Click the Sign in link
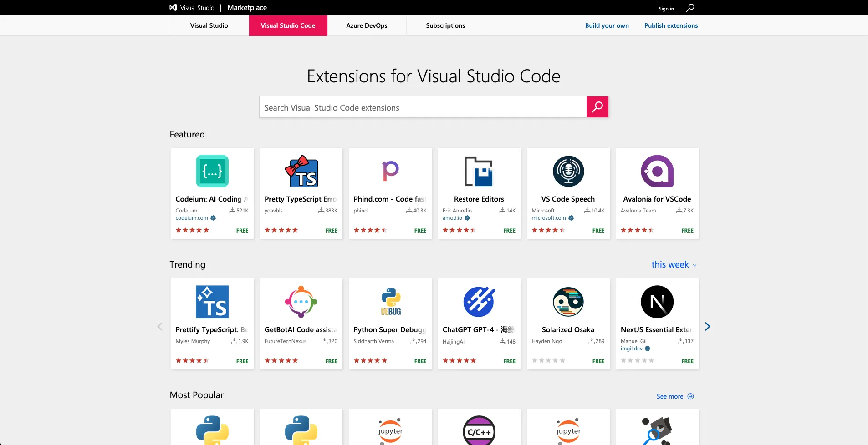The image size is (868, 445). point(666,9)
